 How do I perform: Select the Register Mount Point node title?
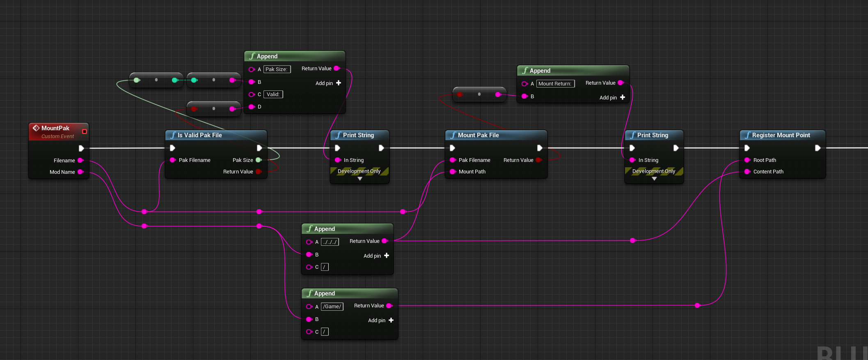pos(781,135)
